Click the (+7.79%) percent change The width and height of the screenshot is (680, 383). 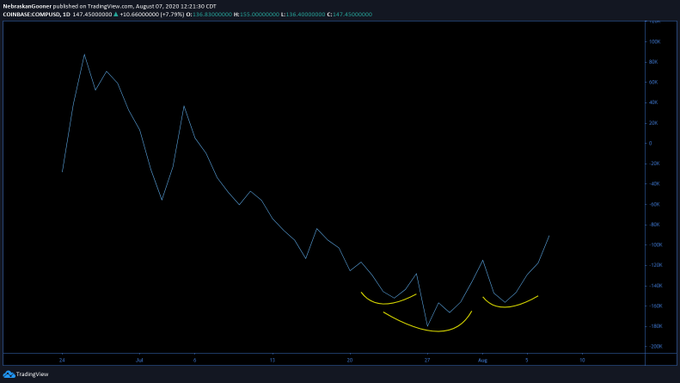(172, 14)
